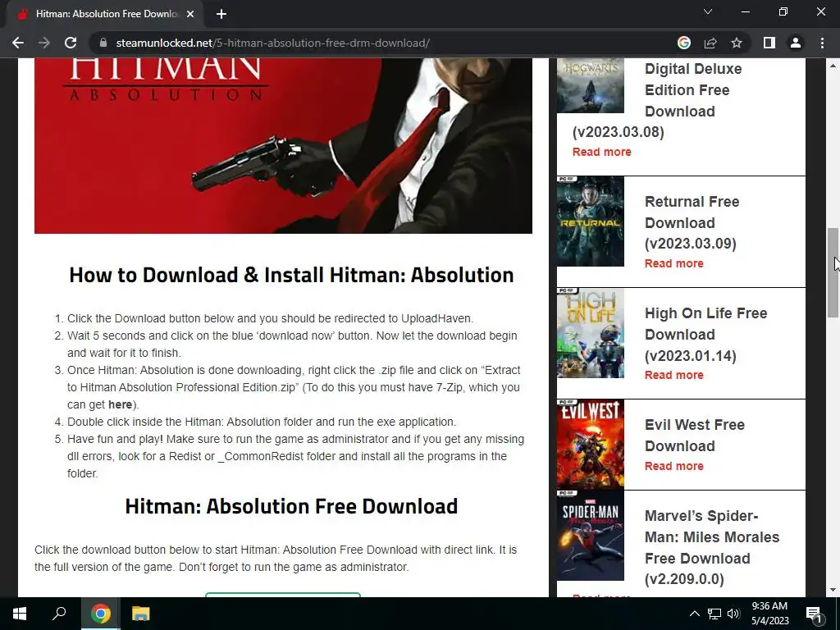Screen dimensions: 840x630
Task: Share this page via share icon
Action: coord(710,43)
